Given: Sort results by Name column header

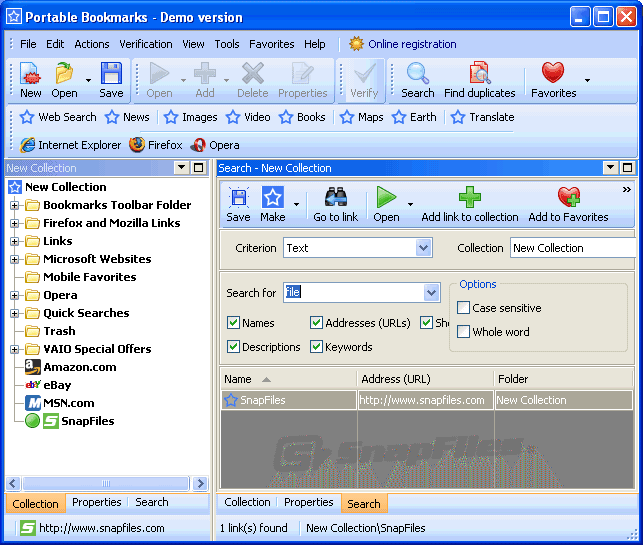Looking at the screenshot, I should 289,379.
